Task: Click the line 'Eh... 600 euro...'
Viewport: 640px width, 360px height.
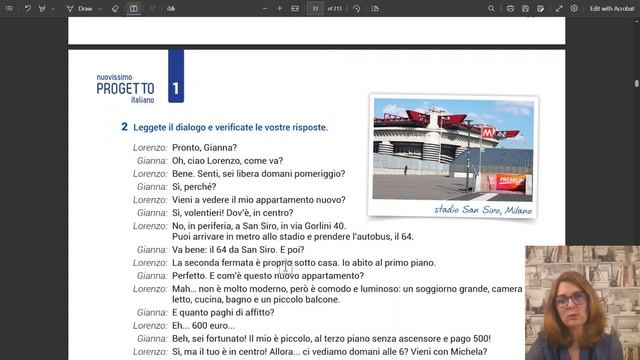Action: tap(203, 326)
